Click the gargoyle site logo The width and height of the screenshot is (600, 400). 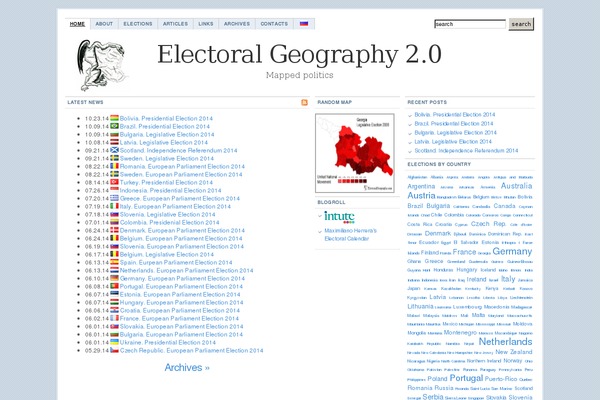tap(101, 64)
